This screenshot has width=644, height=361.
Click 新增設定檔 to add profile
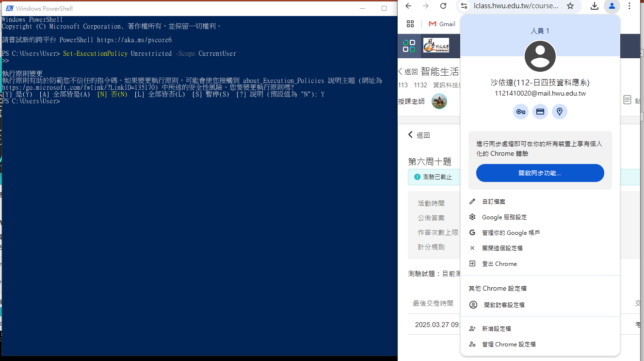pyautogui.click(x=496, y=328)
